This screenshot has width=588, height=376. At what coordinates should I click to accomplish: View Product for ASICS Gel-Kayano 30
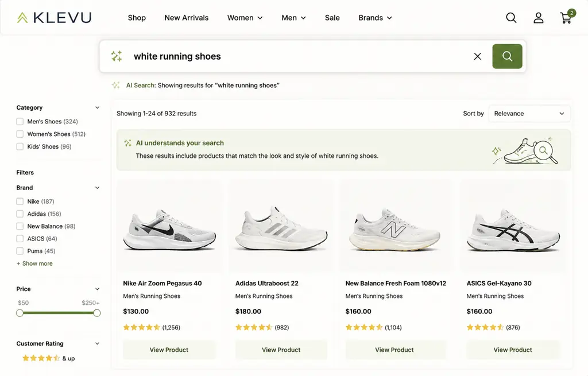pyautogui.click(x=513, y=350)
